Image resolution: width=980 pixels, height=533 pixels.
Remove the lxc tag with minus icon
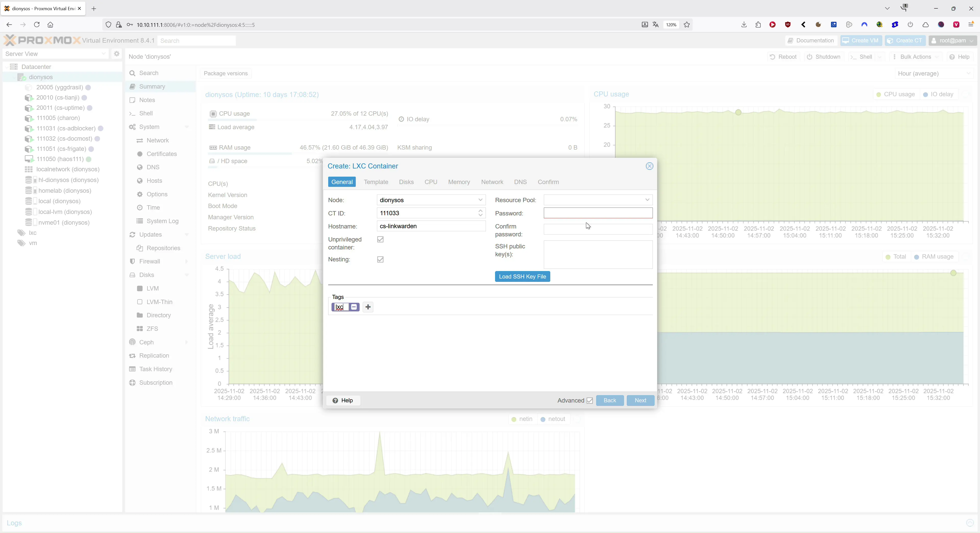click(354, 307)
